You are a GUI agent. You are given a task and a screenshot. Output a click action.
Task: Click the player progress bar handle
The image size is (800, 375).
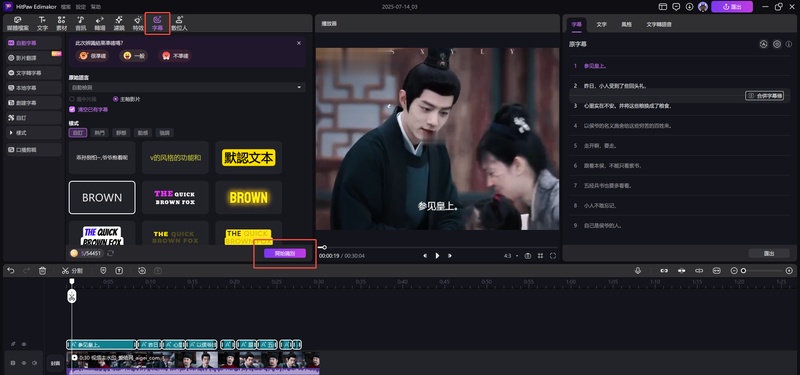pos(324,247)
